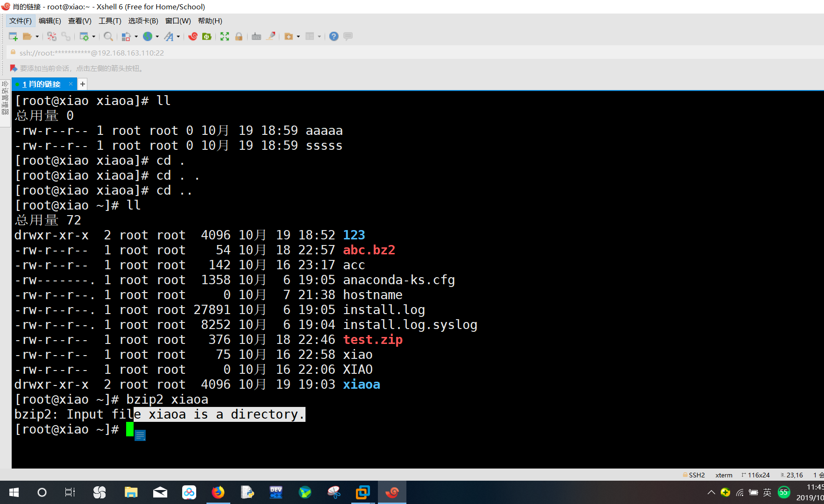Click the Key Mapping keyboard icon
This screenshot has width=824, height=504.
click(256, 36)
